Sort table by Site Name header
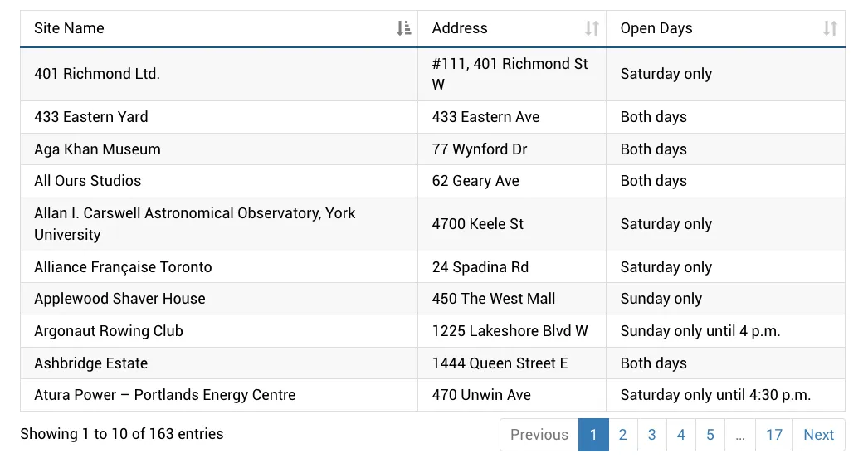This screenshot has height=473, width=868. tap(69, 28)
